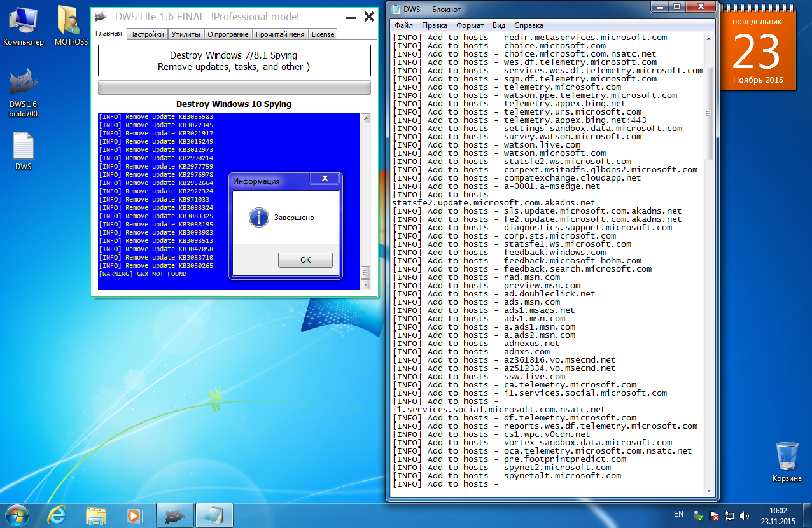Click log line Remove update KB971033
This screenshot has height=528, width=812.
coord(154,200)
